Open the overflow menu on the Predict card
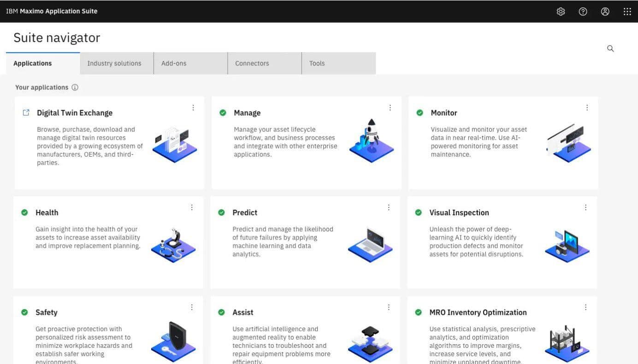Image resolution: width=638 pixels, height=364 pixels. [389, 207]
